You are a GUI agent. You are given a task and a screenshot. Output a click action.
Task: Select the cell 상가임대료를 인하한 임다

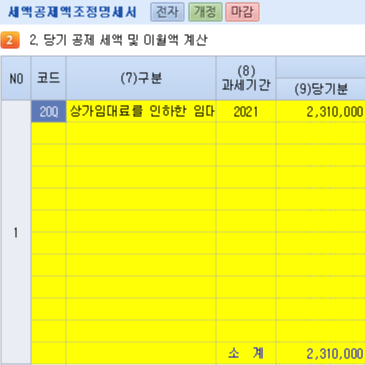(x=141, y=112)
